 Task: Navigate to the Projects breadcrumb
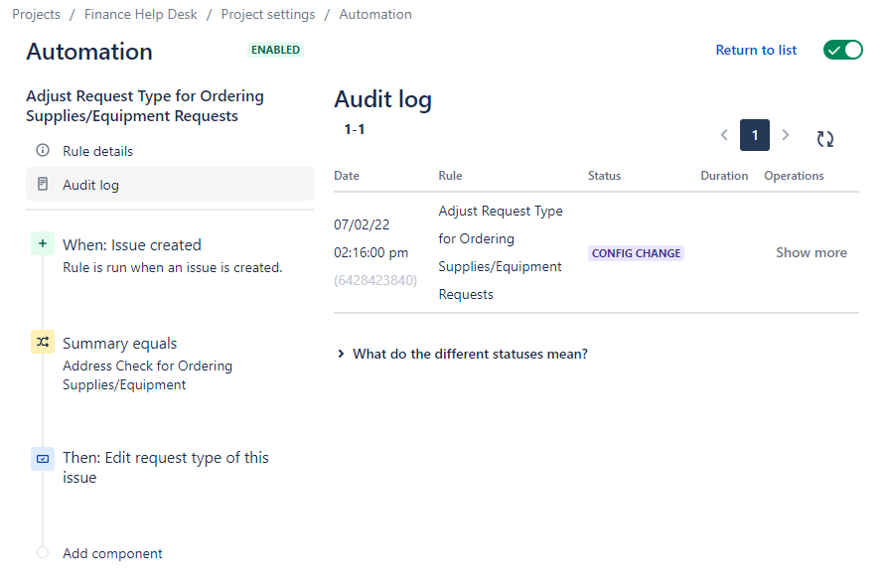36,14
